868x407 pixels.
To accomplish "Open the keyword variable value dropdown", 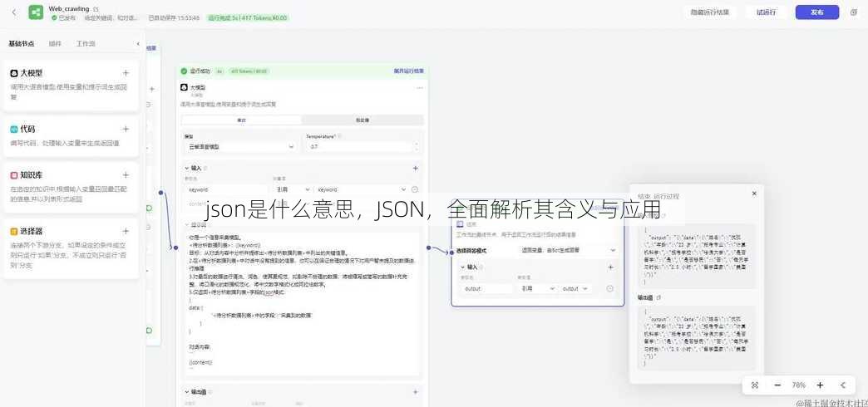I will (360, 189).
